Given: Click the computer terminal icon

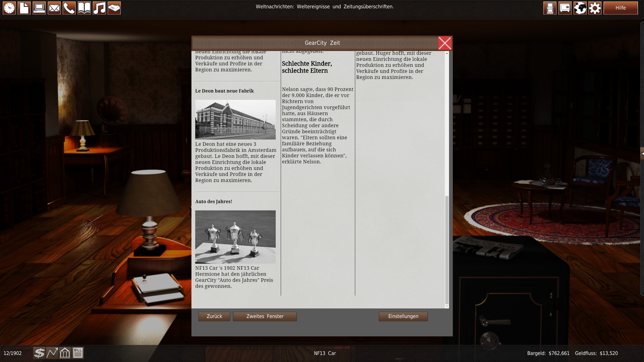Looking at the screenshot, I should [39, 8].
